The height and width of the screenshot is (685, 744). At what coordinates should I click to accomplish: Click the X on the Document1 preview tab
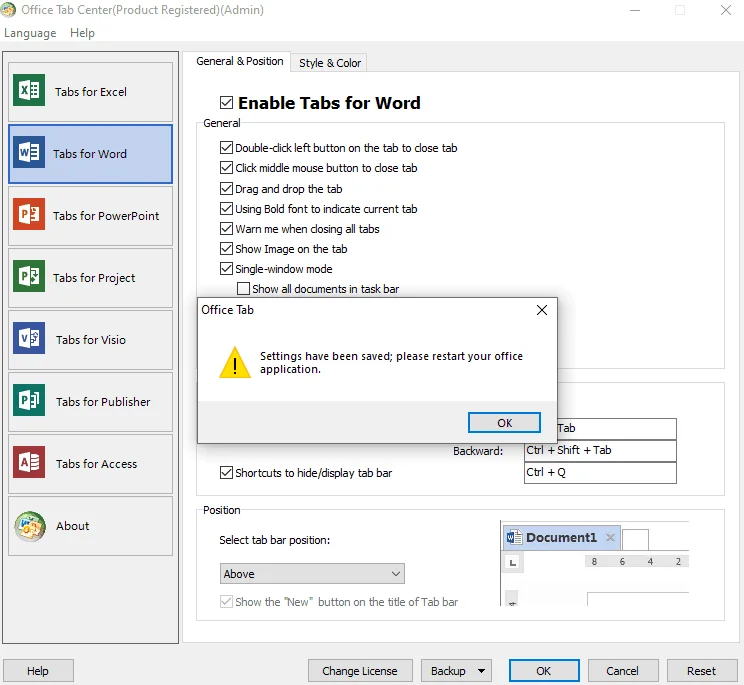point(610,537)
